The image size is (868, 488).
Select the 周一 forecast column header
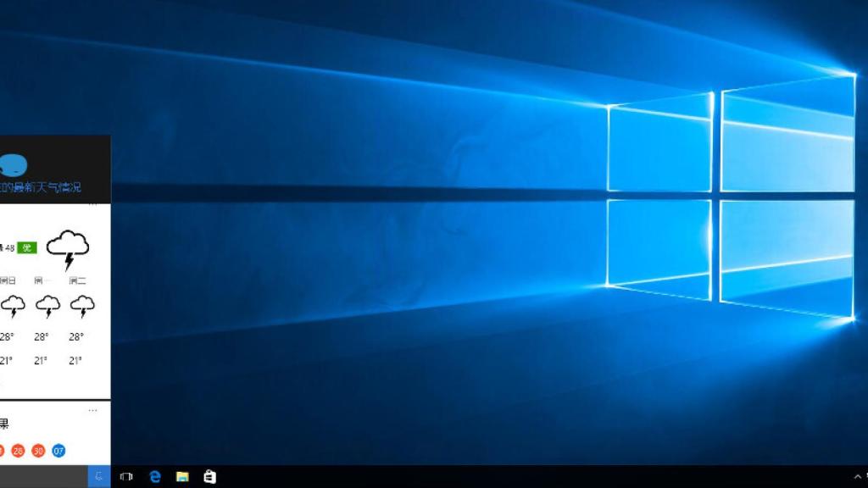(x=41, y=279)
